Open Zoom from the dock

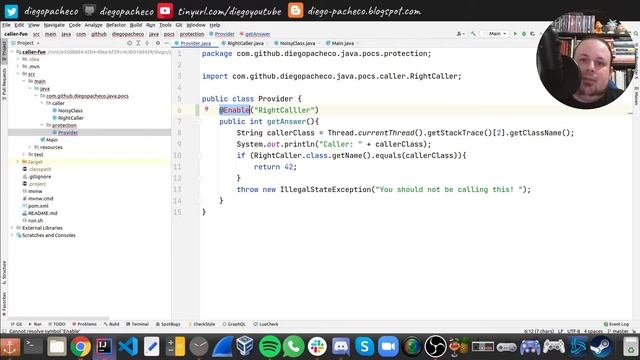pyautogui.click(x=388, y=347)
